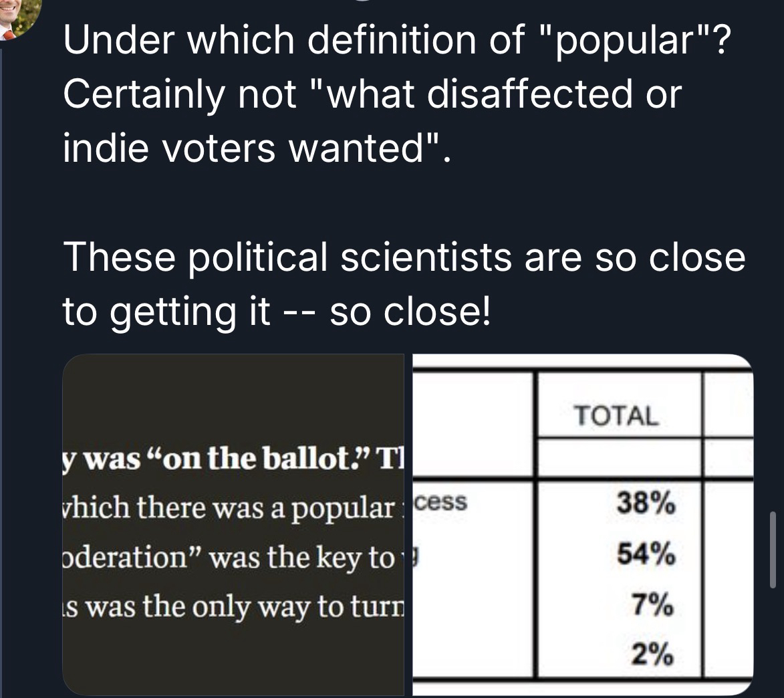The height and width of the screenshot is (698, 784).
Task: Click the TOTAL column header in table
Action: (x=617, y=416)
